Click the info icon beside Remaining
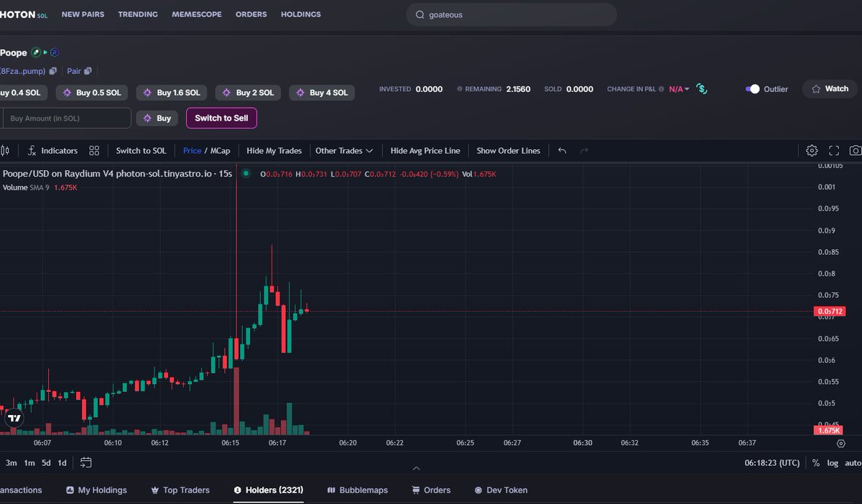Viewport: 862px width, 504px height. point(460,89)
